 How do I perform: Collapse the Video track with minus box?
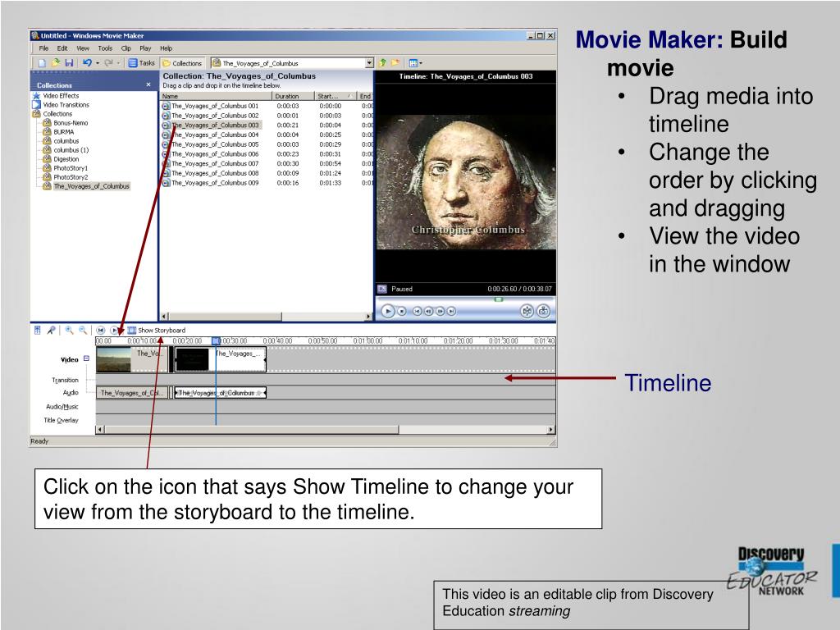click(x=86, y=358)
